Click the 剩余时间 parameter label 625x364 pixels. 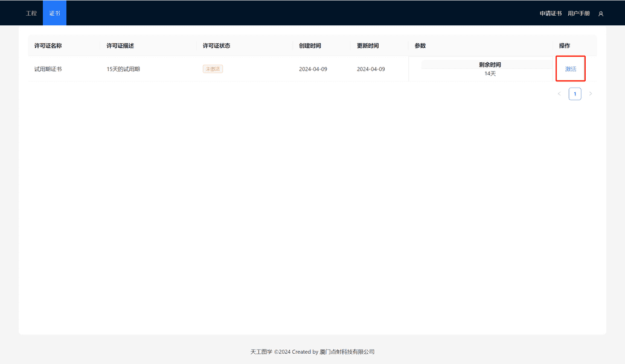490,65
